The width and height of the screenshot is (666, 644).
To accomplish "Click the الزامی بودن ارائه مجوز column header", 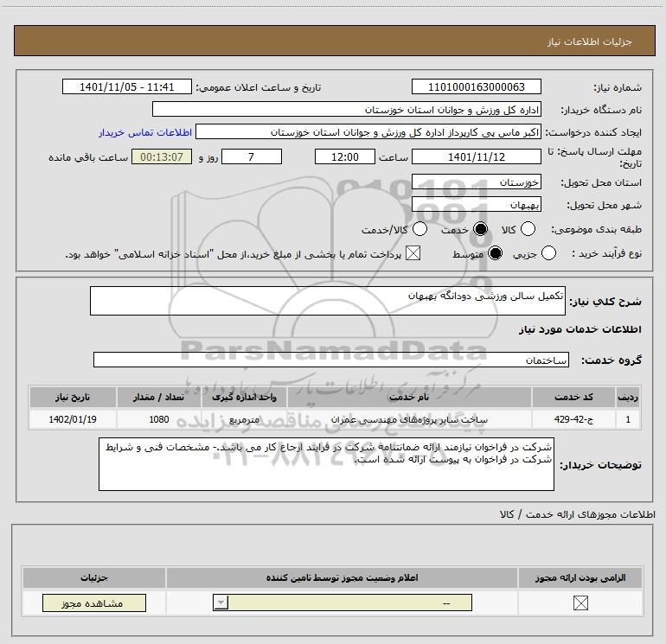I will (580, 577).
